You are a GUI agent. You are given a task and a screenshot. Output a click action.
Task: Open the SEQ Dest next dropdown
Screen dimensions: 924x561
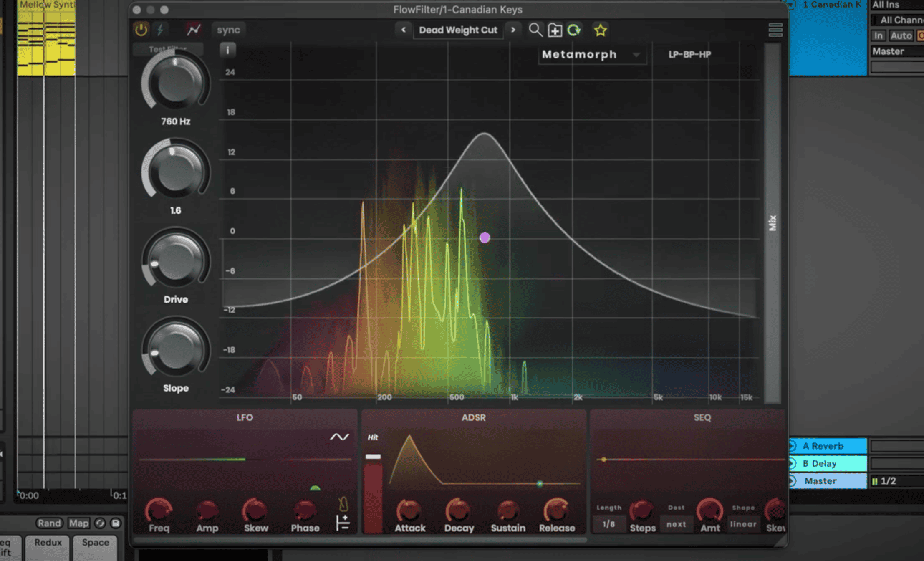pos(676,524)
